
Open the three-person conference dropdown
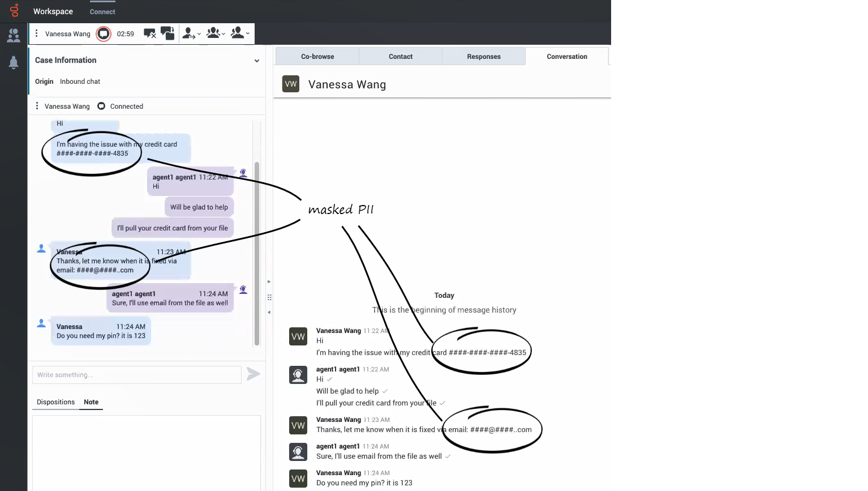point(216,34)
